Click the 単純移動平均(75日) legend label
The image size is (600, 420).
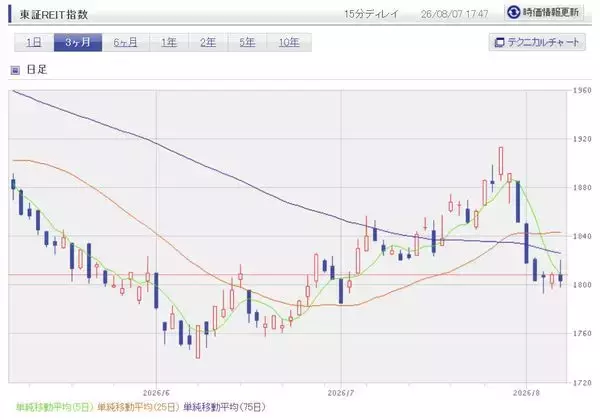click(x=224, y=407)
